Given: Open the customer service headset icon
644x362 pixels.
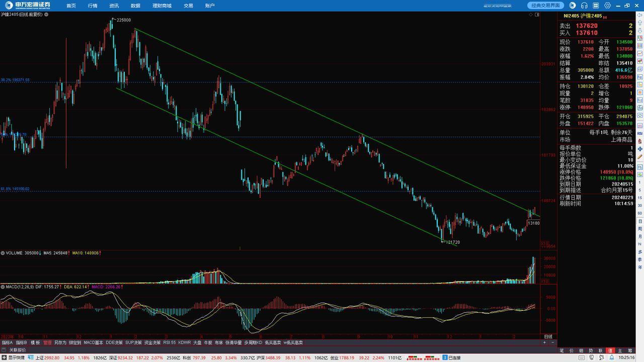Looking at the screenshot, I should coord(584,6).
